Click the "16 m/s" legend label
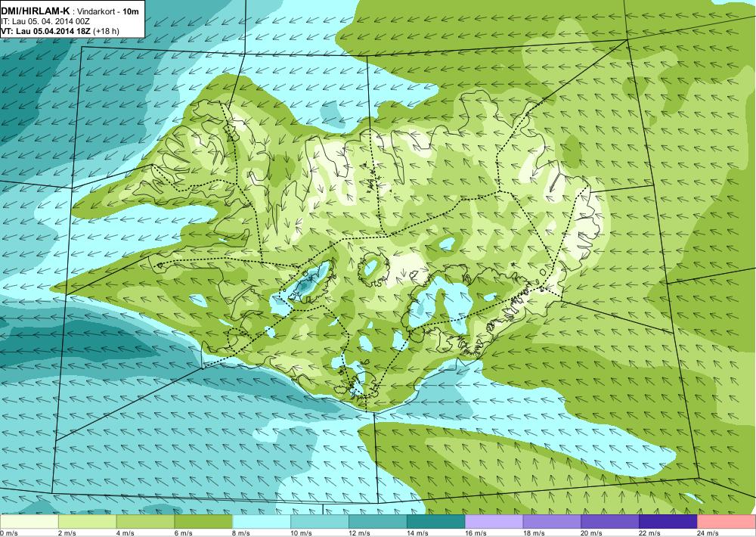 pyautogui.click(x=476, y=533)
